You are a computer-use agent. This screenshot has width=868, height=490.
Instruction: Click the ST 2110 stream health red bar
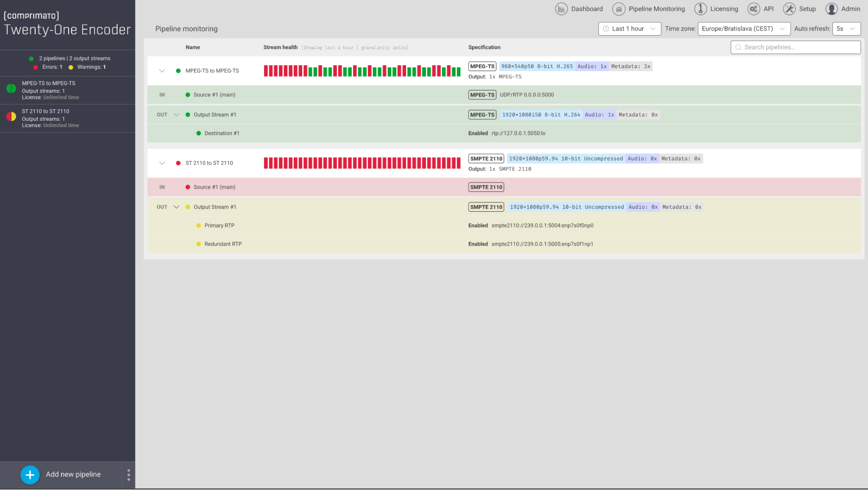pos(362,163)
